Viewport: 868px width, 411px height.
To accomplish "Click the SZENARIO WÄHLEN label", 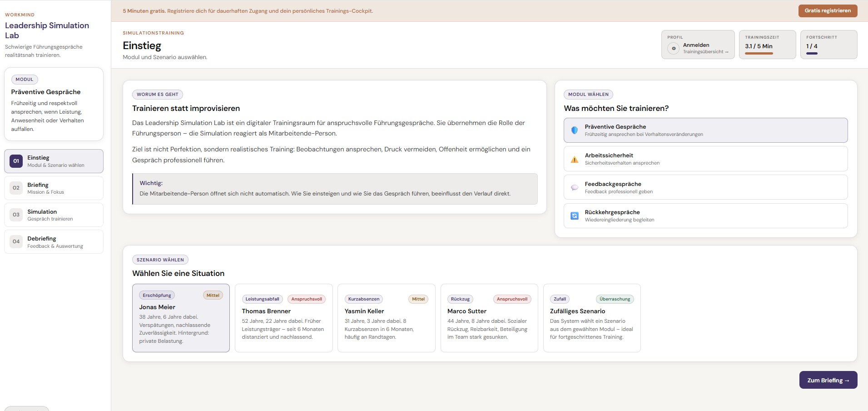I will pyautogui.click(x=160, y=260).
